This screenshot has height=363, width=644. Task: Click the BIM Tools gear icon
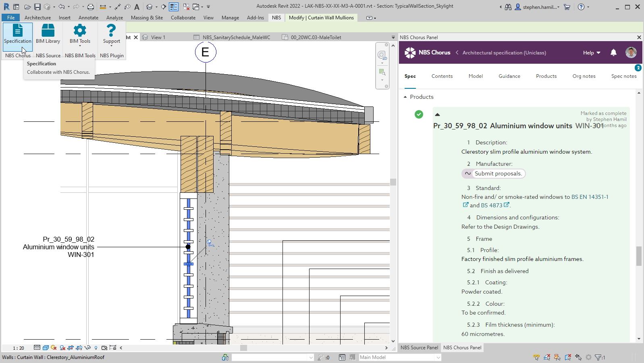click(x=80, y=31)
